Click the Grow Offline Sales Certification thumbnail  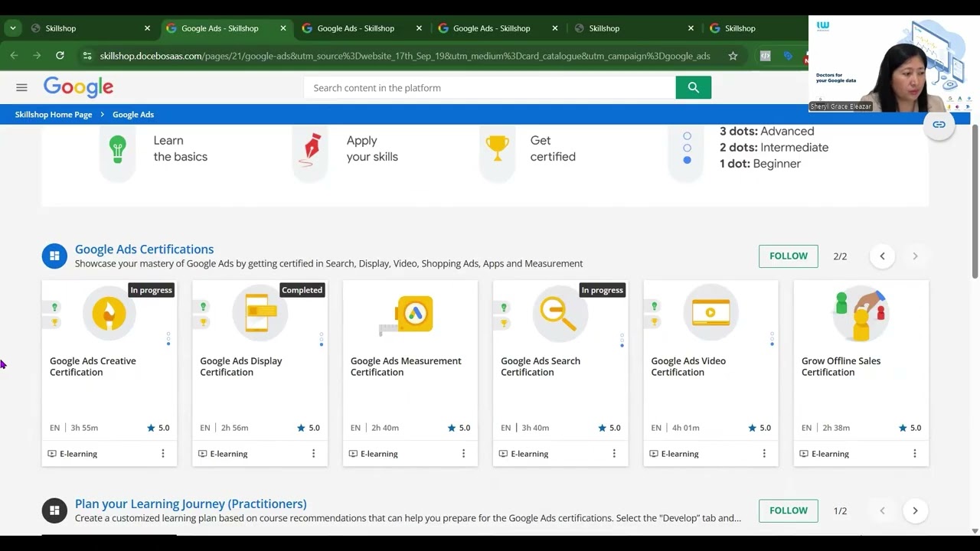861,315
